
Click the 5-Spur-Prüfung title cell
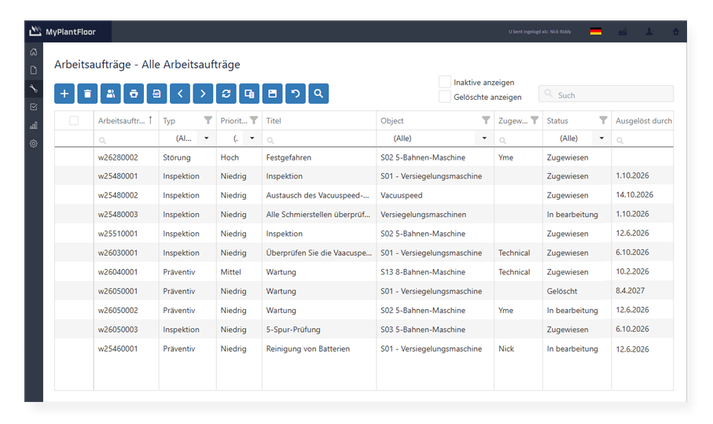pos(293,329)
